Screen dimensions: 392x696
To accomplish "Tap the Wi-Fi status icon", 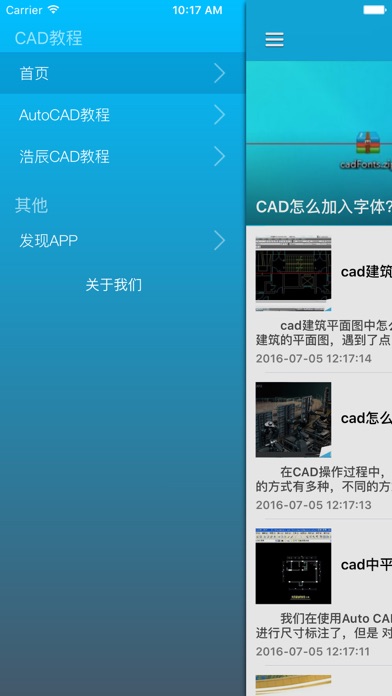I will (53, 9).
